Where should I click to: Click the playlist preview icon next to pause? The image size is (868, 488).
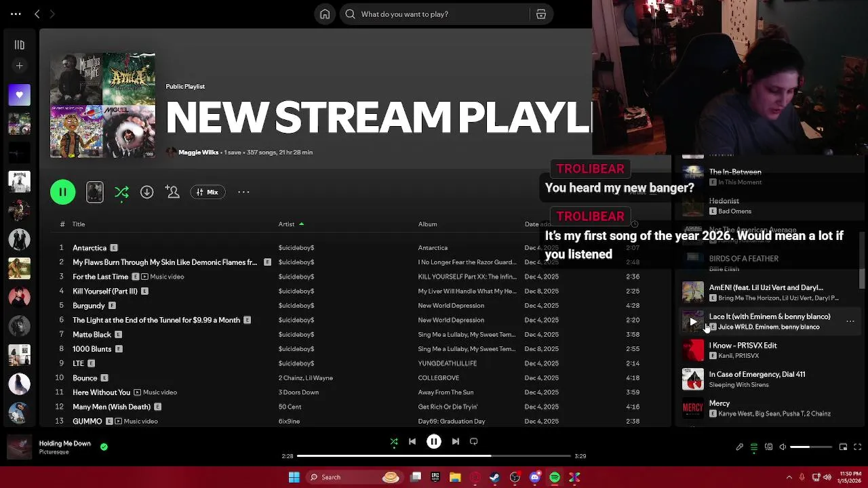pos(95,192)
